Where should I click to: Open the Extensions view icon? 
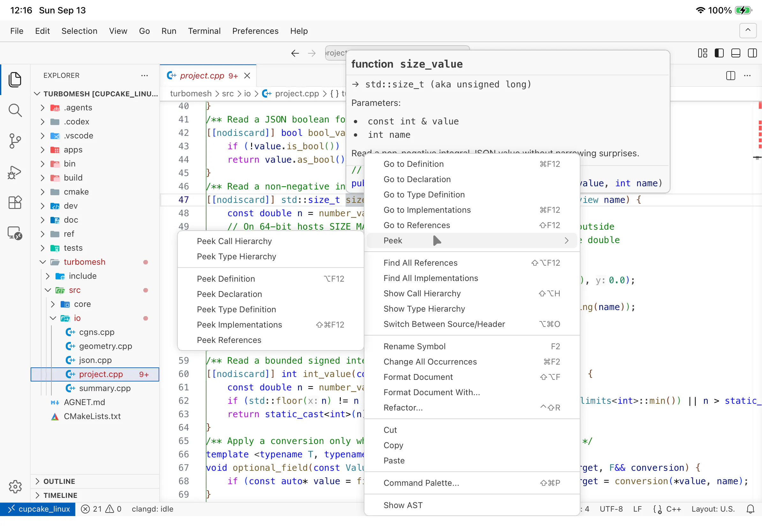[x=15, y=202]
